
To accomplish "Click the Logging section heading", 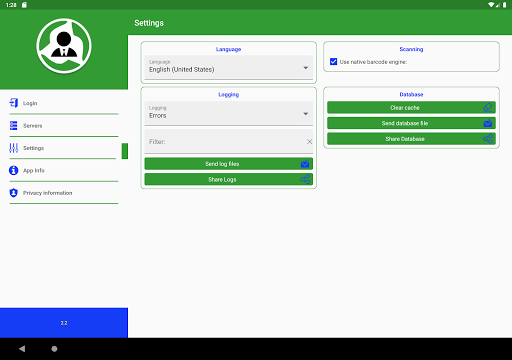I will [x=229, y=95].
